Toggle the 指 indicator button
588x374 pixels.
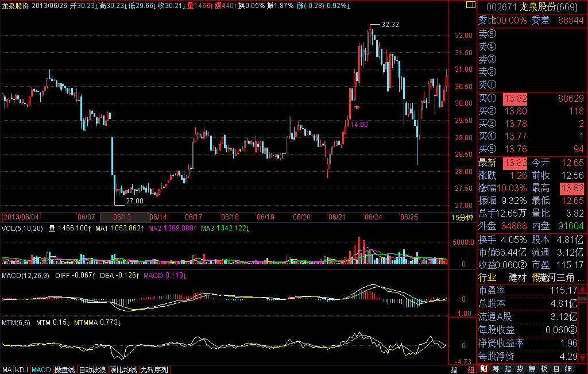point(454,369)
